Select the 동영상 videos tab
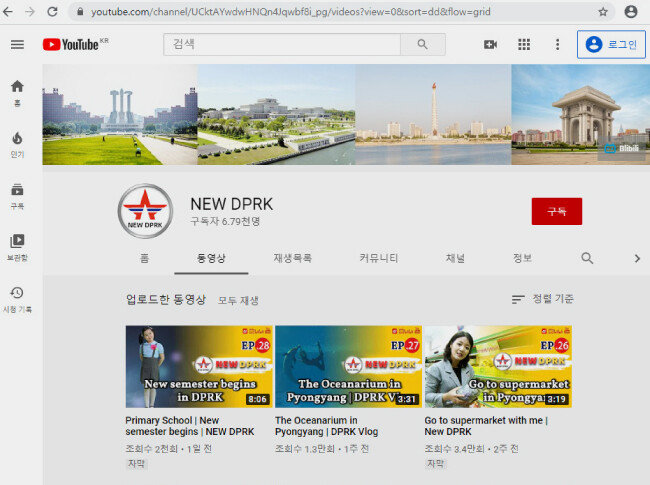This screenshot has width=650, height=485. click(211, 258)
